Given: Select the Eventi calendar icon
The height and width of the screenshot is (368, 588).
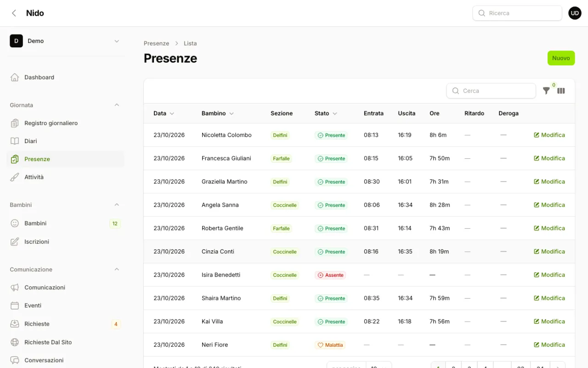Looking at the screenshot, I should point(15,305).
